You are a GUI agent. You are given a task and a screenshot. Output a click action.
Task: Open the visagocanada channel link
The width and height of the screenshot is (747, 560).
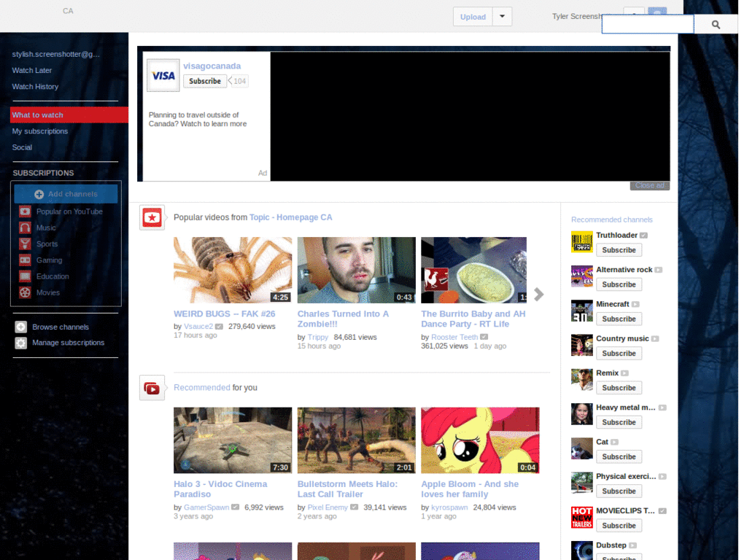212,66
